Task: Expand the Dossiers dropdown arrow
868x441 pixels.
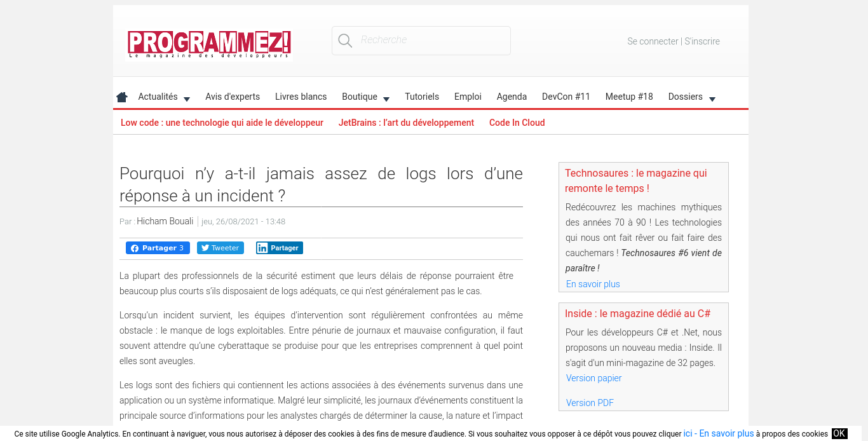Action: tap(712, 99)
